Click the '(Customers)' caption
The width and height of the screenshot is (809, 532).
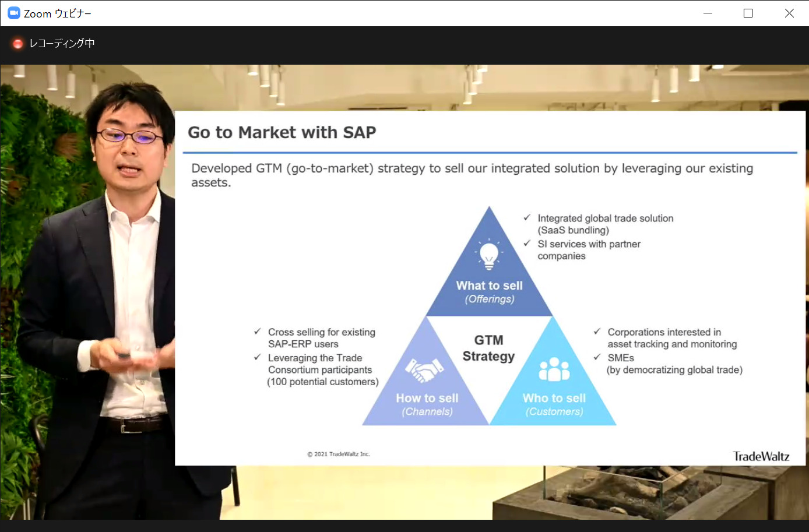554,411
